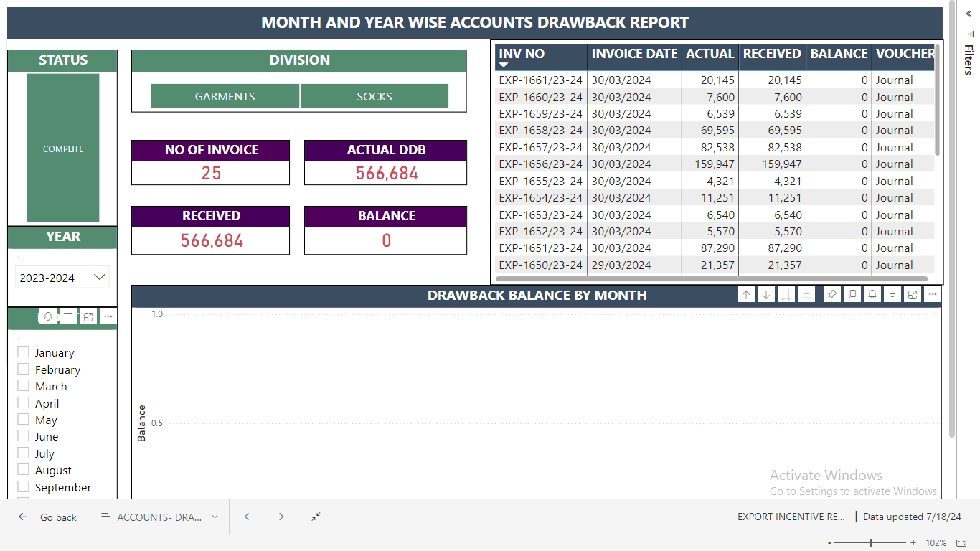Tick the April checkbox
Screen dimensions: 980x551
(x=24, y=403)
